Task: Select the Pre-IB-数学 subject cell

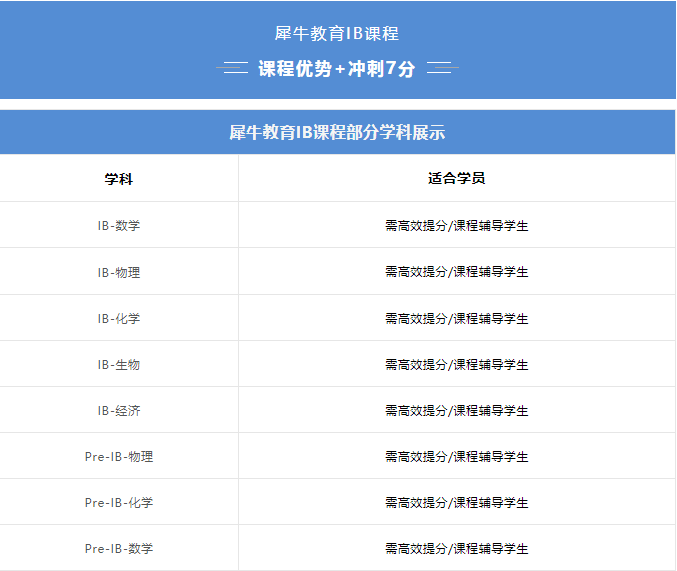Action: pos(119,549)
